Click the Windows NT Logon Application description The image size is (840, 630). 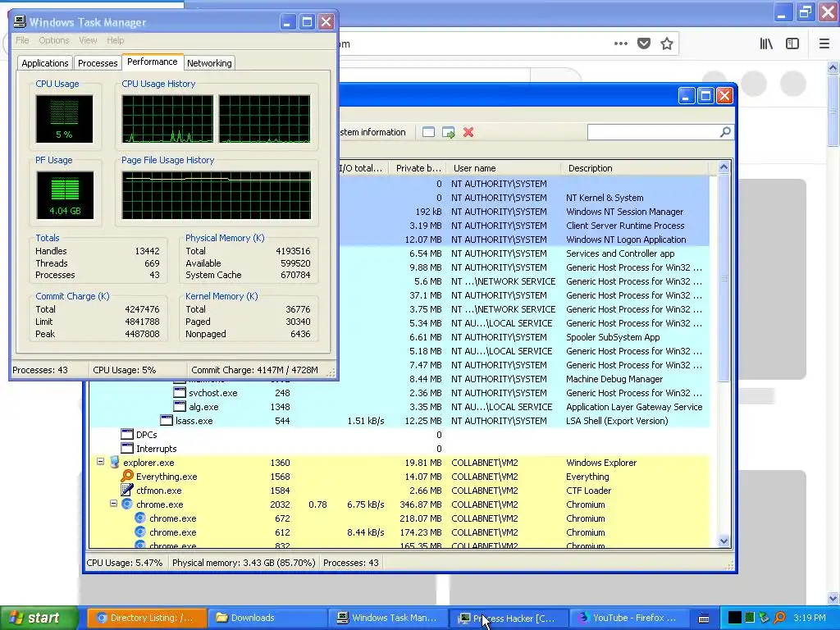point(626,240)
